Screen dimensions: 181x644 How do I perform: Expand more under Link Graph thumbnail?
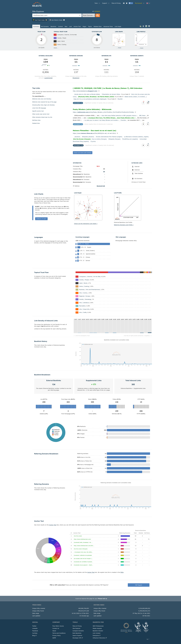(119, 48)
